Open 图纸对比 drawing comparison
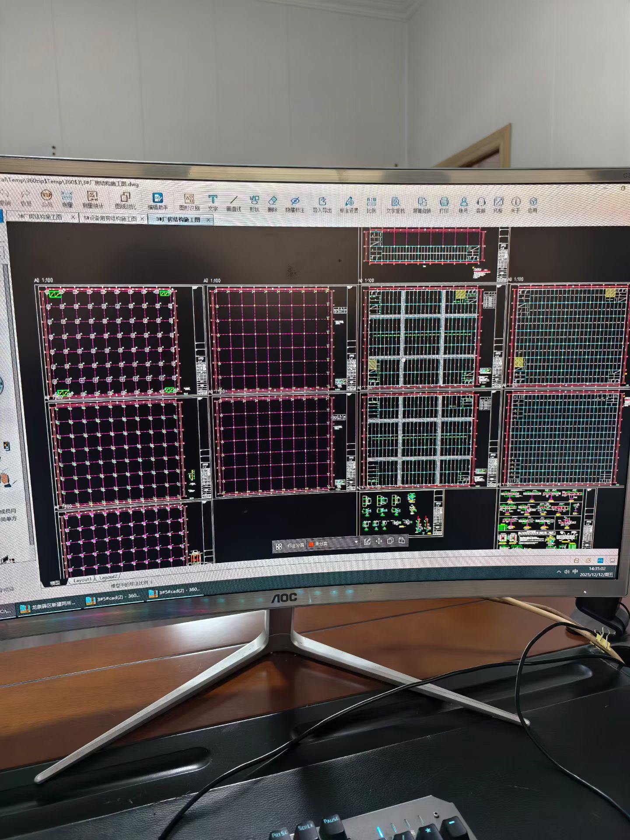This screenshot has height=840, width=630. [126, 201]
